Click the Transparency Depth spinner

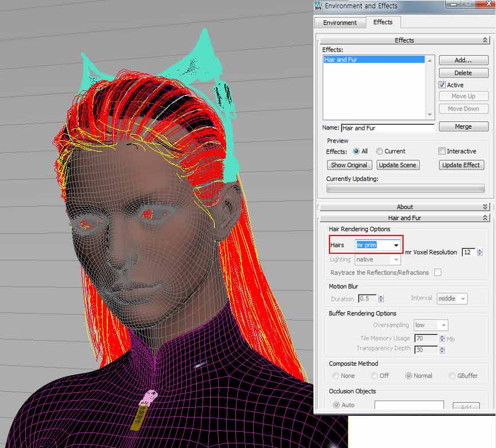442,350
